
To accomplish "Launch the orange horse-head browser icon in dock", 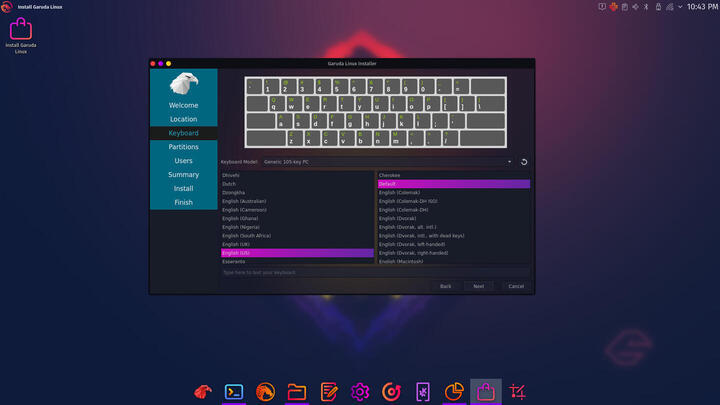I will 265,392.
